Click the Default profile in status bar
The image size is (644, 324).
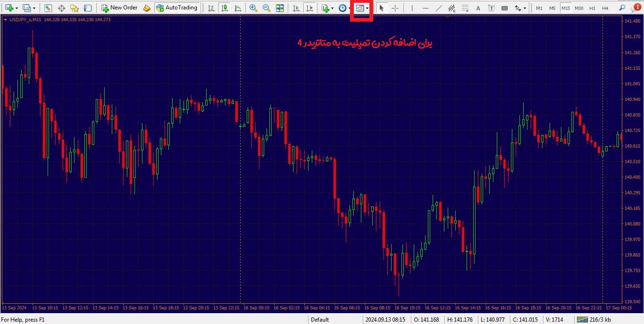(x=320, y=320)
